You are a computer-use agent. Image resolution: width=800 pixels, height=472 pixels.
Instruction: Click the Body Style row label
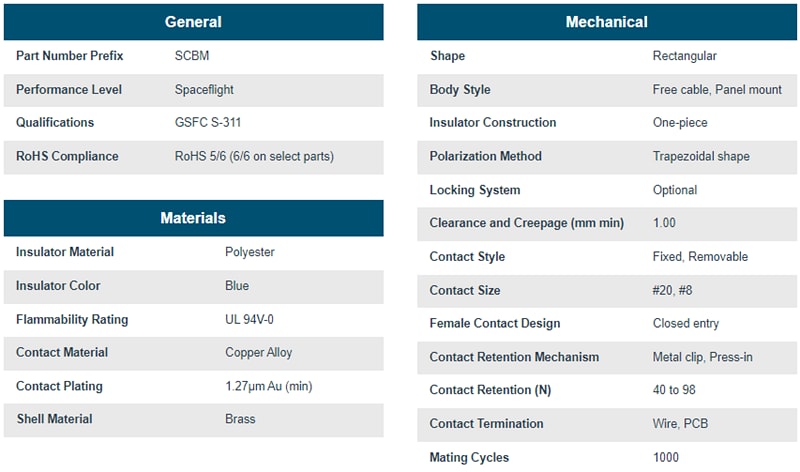click(x=460, y=90)
